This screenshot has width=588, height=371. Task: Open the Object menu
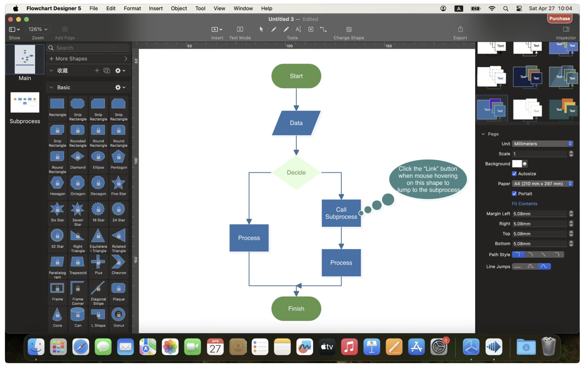pyautogui.click(x=179, y=8)
